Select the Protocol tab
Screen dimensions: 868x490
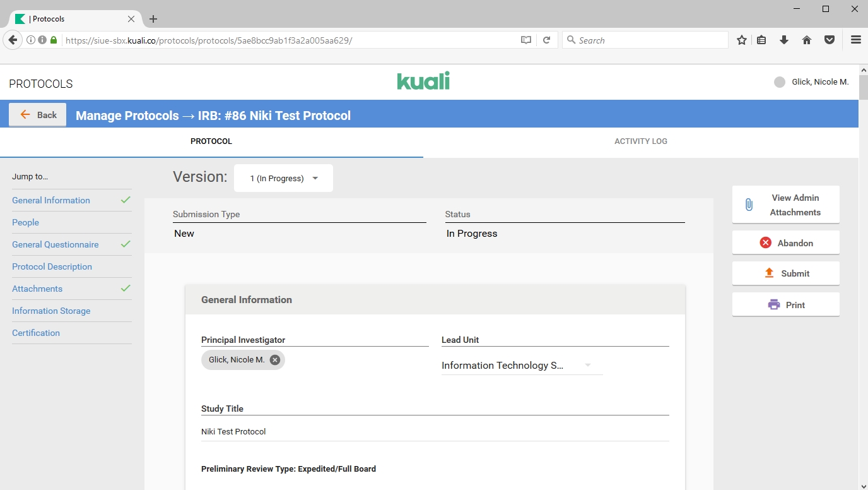coord(211,141)
